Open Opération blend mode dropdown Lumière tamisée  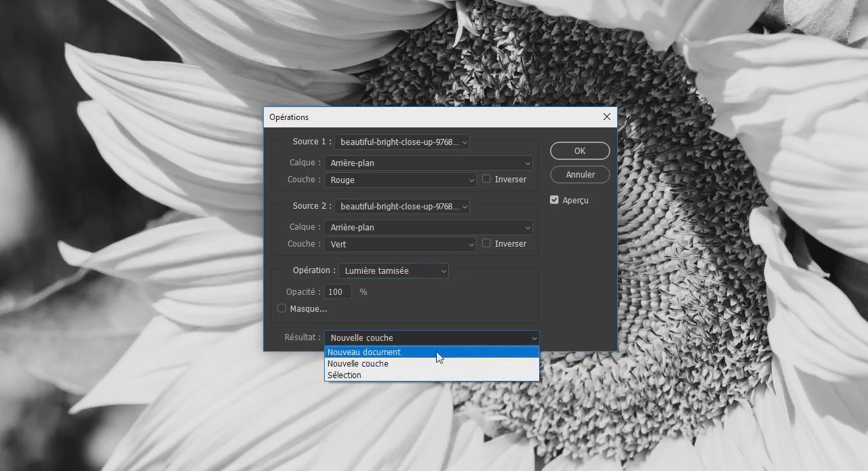pos(393,270)
